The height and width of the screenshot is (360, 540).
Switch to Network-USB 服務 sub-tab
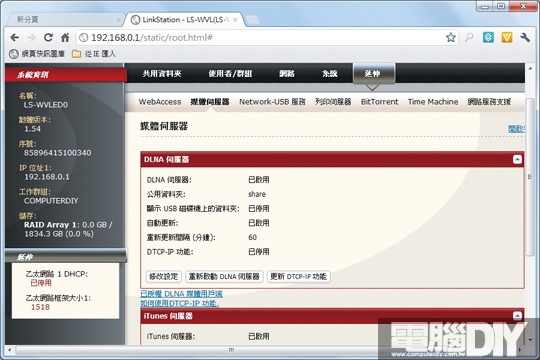272,102
